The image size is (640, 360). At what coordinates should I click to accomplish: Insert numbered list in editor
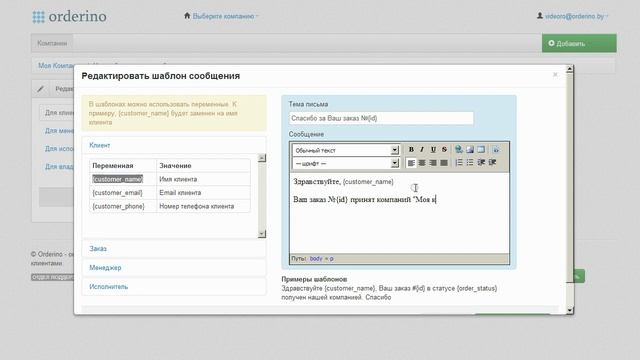459,163
